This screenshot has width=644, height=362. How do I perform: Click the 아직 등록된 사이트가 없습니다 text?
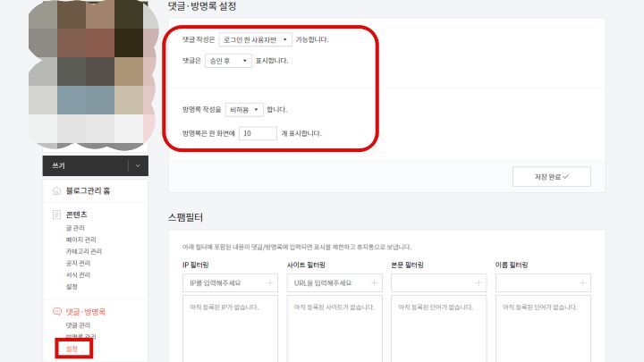click(335, 307)
